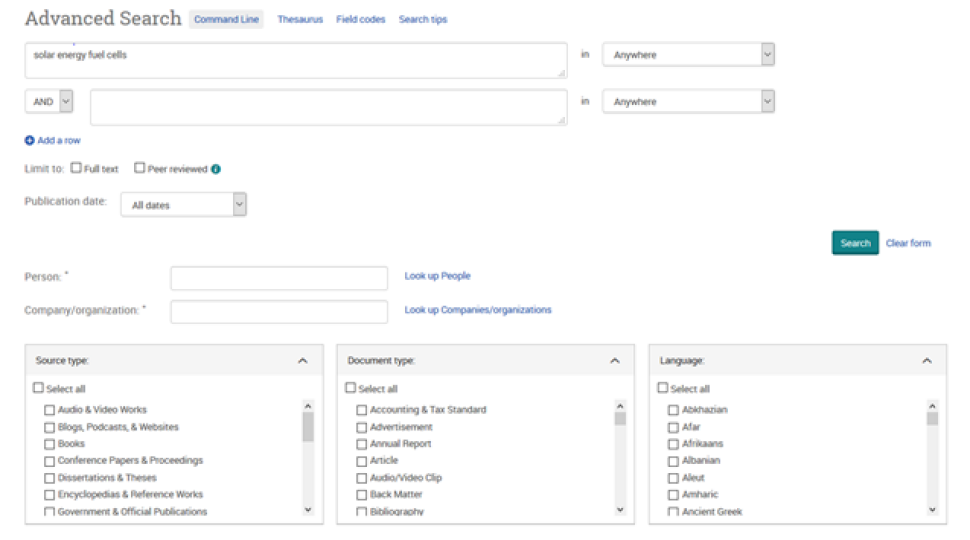
Task: Focus the solar energy fuel cells search box
Action: click(296, 61)
